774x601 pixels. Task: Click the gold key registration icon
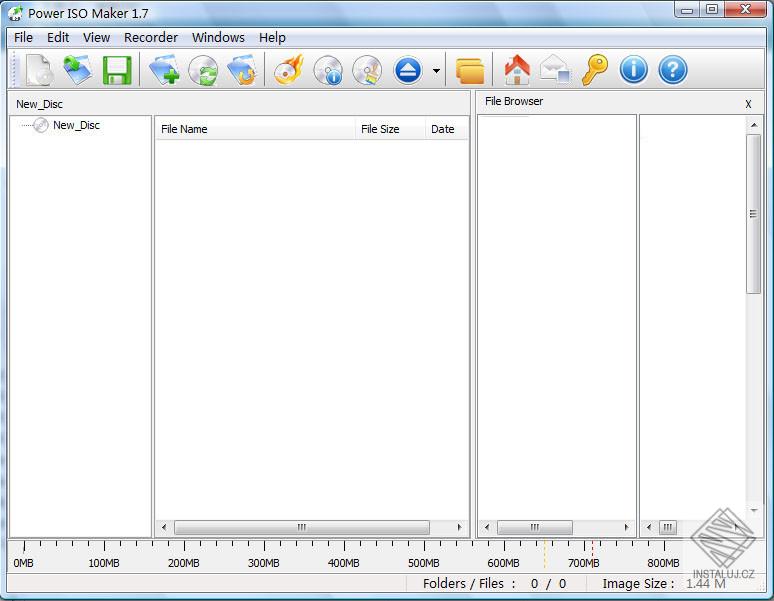(x=595, y=70)
